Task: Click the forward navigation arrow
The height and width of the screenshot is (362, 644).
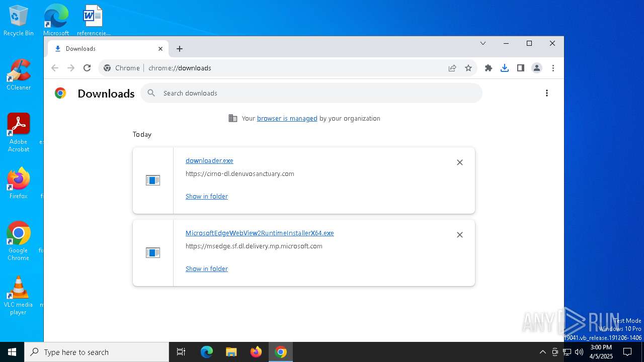Action: [71, 68]
